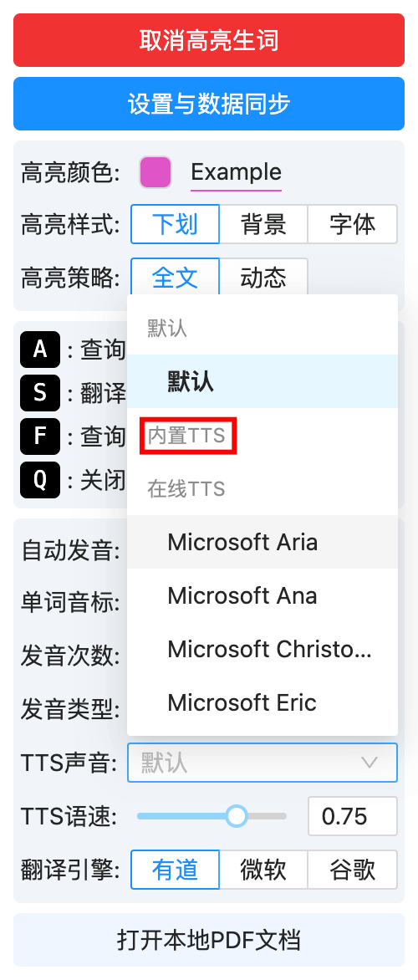The image size is (418, 980).
Task: Select 背景 highlight style
Action: point(263,224)
